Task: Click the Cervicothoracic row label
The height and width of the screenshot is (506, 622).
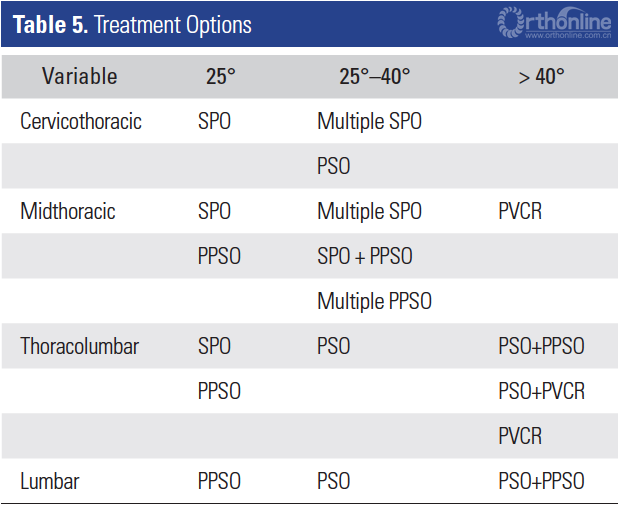Action: [x=81, y=122]
